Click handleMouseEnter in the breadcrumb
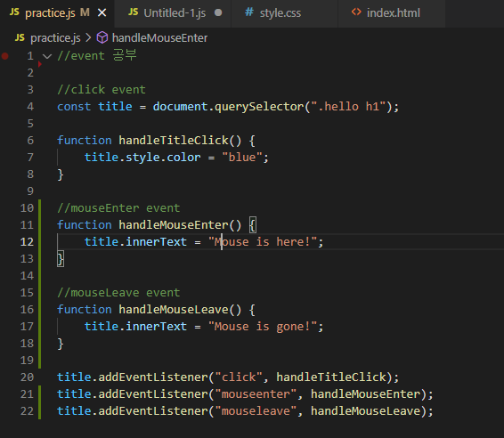 [159, 38]
